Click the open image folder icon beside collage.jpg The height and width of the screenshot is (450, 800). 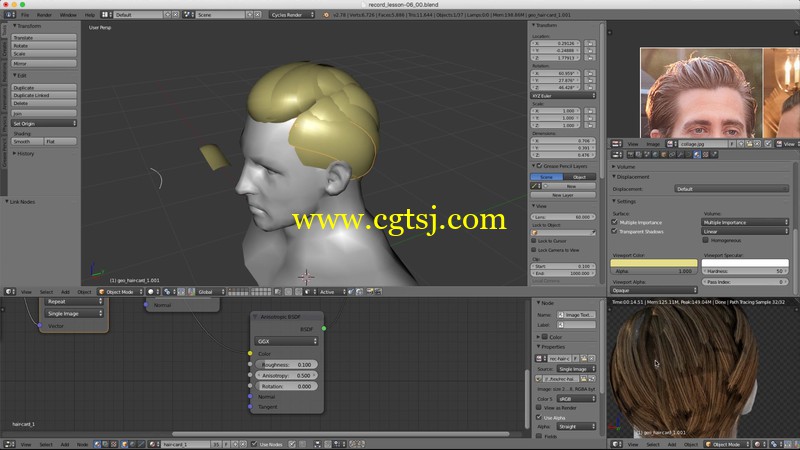tap(749, 144)
